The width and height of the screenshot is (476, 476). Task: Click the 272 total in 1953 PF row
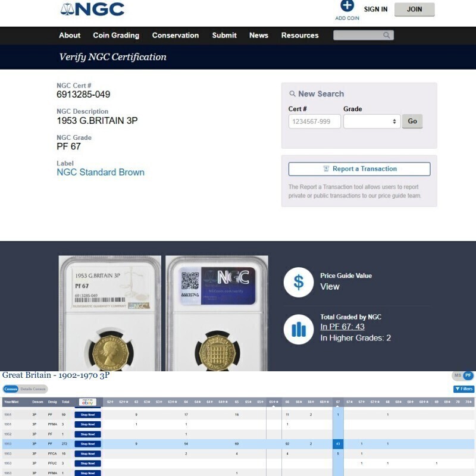64,444
